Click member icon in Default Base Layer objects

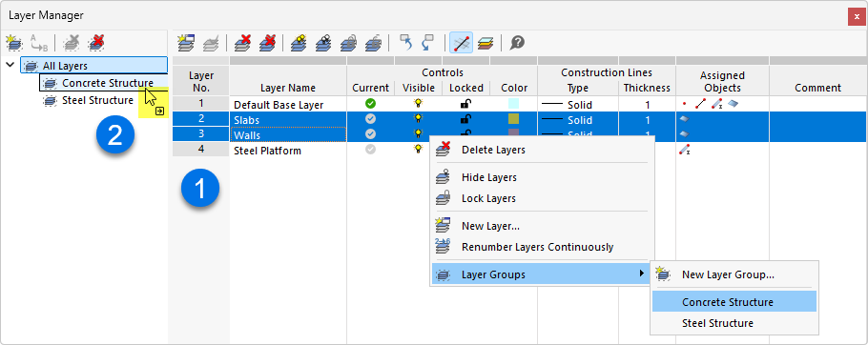[716, 104]
